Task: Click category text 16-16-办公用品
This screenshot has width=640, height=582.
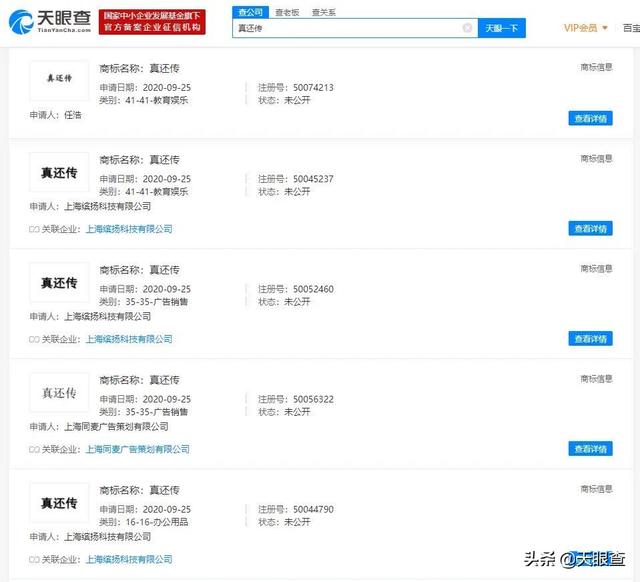Action: (x=157, y=522)
